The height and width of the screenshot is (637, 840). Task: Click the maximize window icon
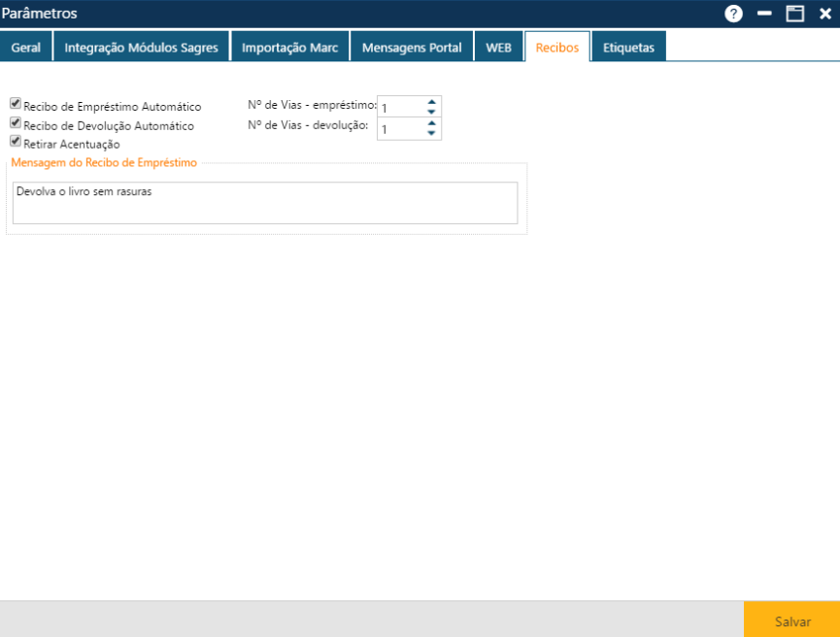(x=795, y=14)
